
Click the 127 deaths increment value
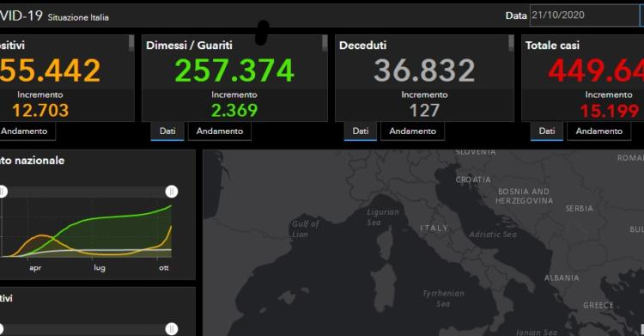point(424,110)
